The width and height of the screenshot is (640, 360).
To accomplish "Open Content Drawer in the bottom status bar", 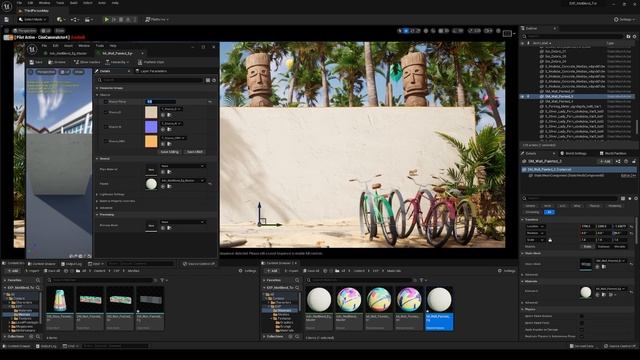I will pyautogui.click(x=17, y=346).
